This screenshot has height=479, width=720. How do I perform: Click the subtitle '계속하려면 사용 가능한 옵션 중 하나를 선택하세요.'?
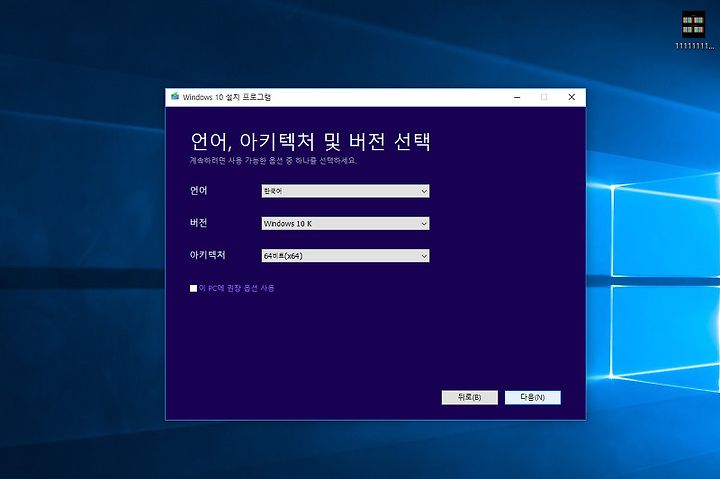click(273, 161)
